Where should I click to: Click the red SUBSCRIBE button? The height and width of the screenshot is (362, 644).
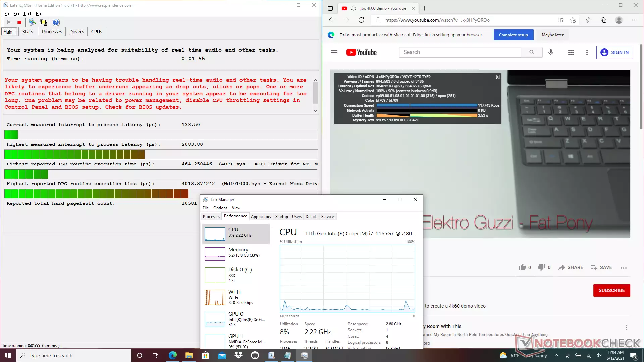(611, 290)
